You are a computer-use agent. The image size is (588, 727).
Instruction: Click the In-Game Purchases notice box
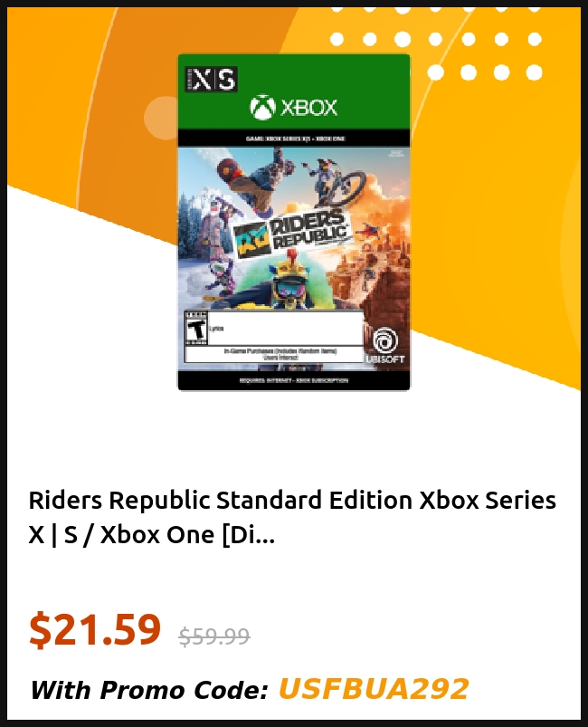point(273,354)
